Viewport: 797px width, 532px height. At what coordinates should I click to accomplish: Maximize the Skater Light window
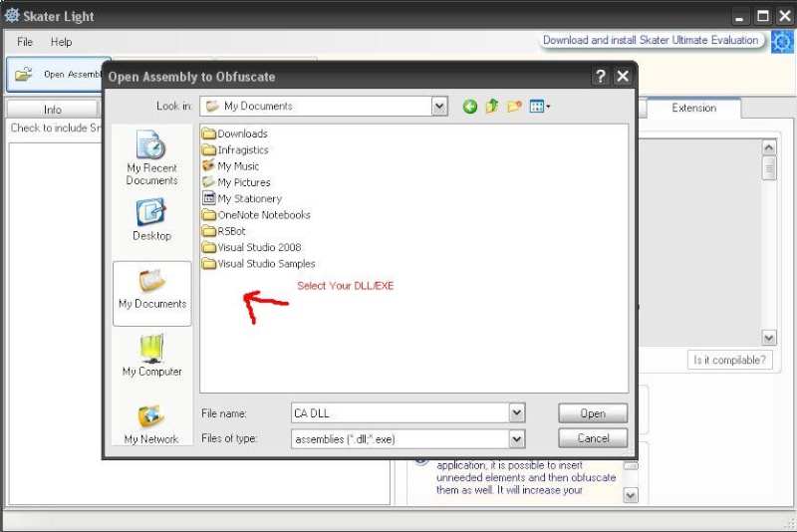click(762, 16)
